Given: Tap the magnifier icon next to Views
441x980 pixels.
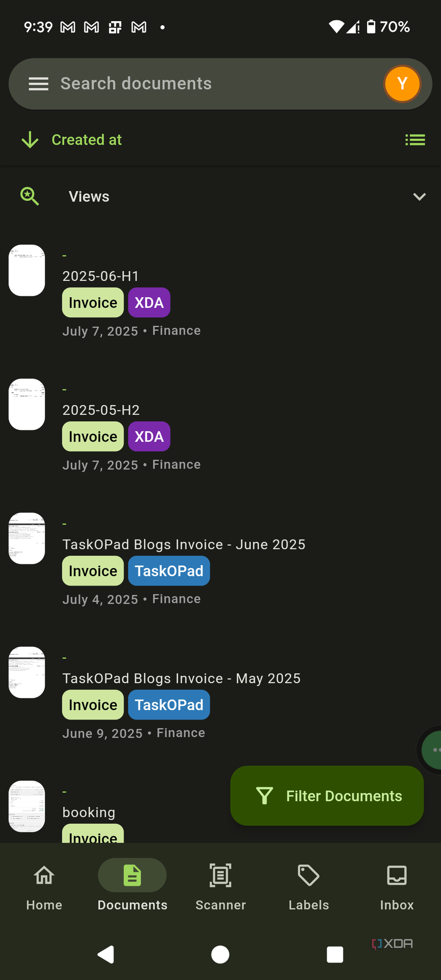Looking at the screenshot, I should [x=29, y=196].
